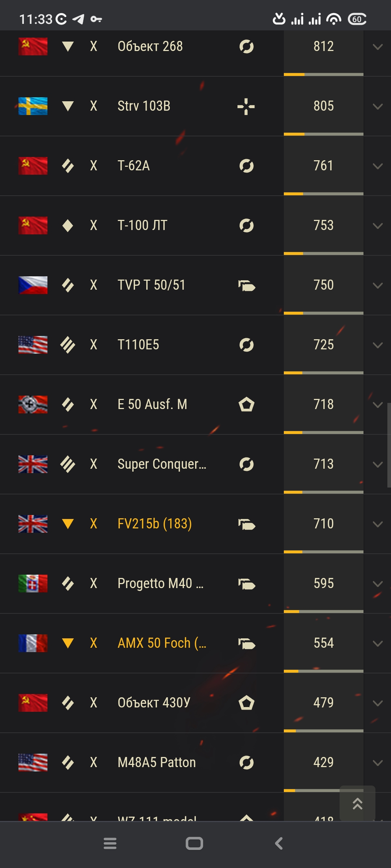Image resolution: width=391 pixels, height=868 pixels.
Task: Tap the Swedish flag beside Strv 103B
Action: pyautogui.click(x=33, y=106)
